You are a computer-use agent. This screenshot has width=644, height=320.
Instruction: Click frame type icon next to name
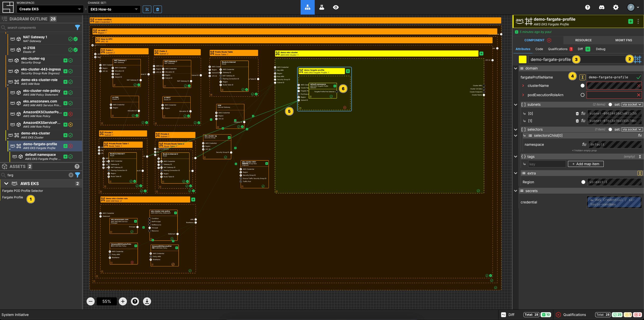(x=638, y=59)
